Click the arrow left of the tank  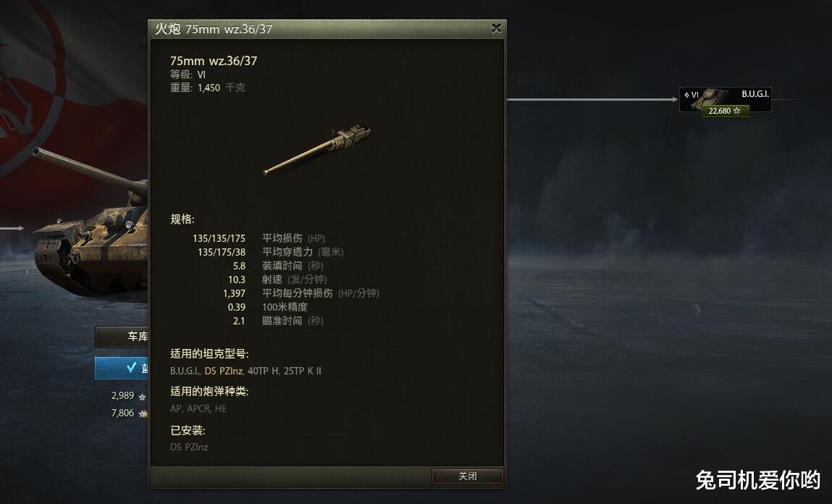pyautogui.click(x=12, y=228)
